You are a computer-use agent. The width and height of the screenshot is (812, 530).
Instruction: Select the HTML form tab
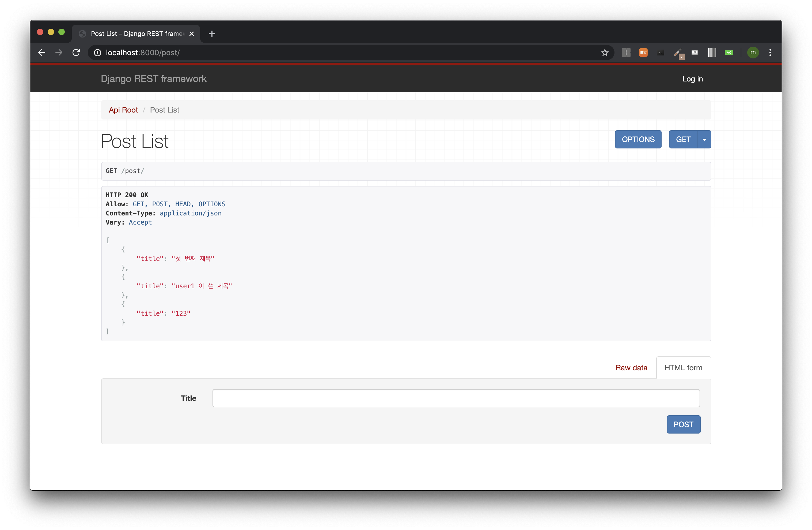[683, 368]
